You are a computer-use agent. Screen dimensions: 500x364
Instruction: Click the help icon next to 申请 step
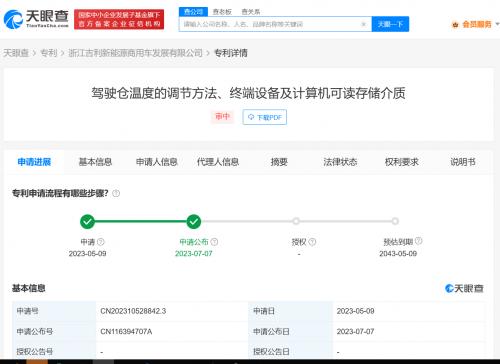point(101,242)
